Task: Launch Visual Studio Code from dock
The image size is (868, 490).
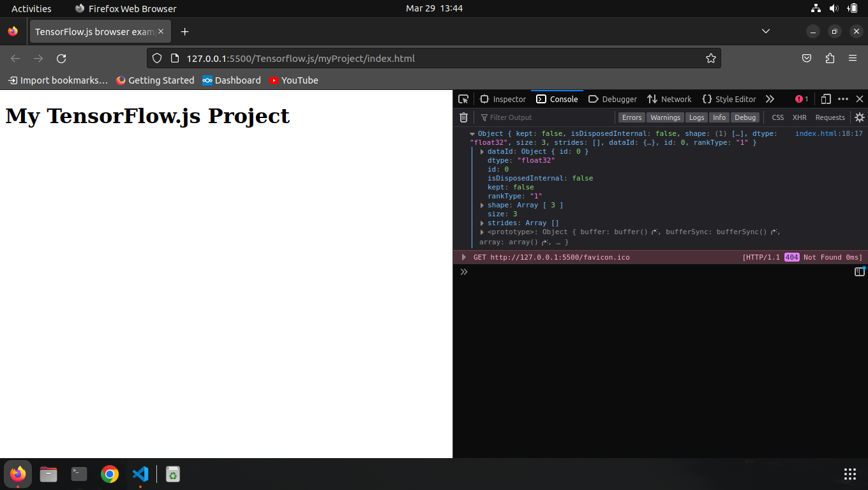Action: pos(140,474)
